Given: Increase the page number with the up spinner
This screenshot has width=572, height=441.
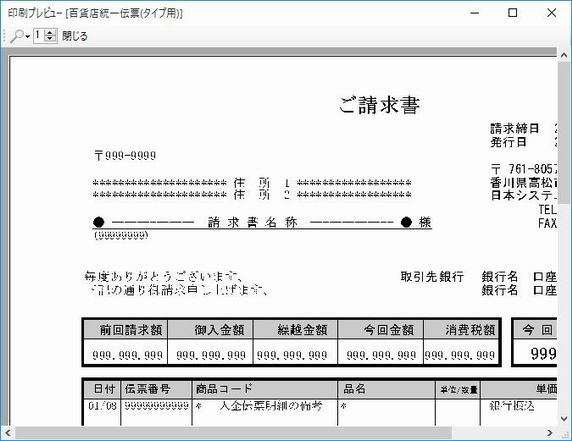Looking at the screenshot, I should (x=50, y=33).
